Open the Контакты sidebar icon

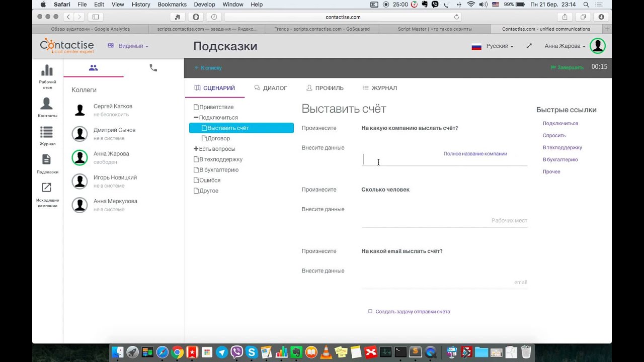point(47,104)
